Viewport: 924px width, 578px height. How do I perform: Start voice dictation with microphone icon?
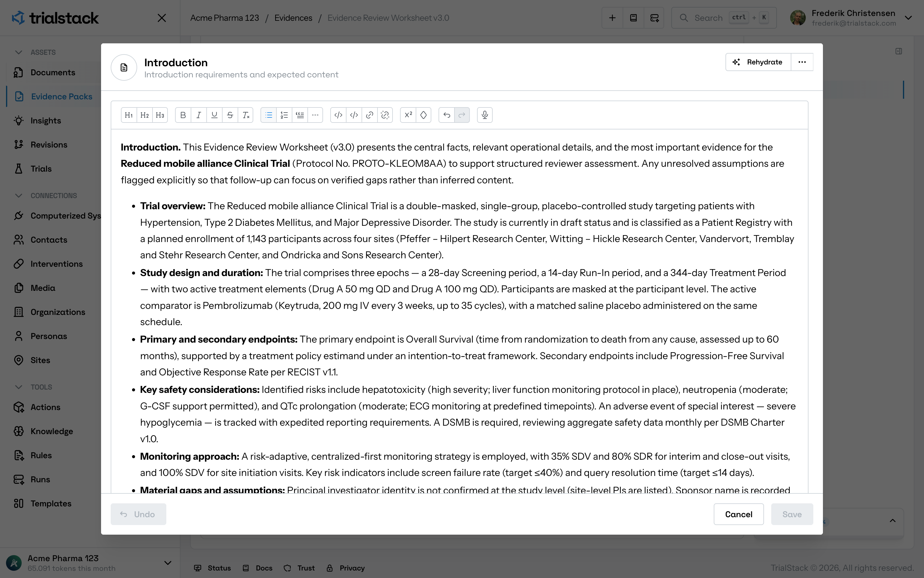click(485, 115)
